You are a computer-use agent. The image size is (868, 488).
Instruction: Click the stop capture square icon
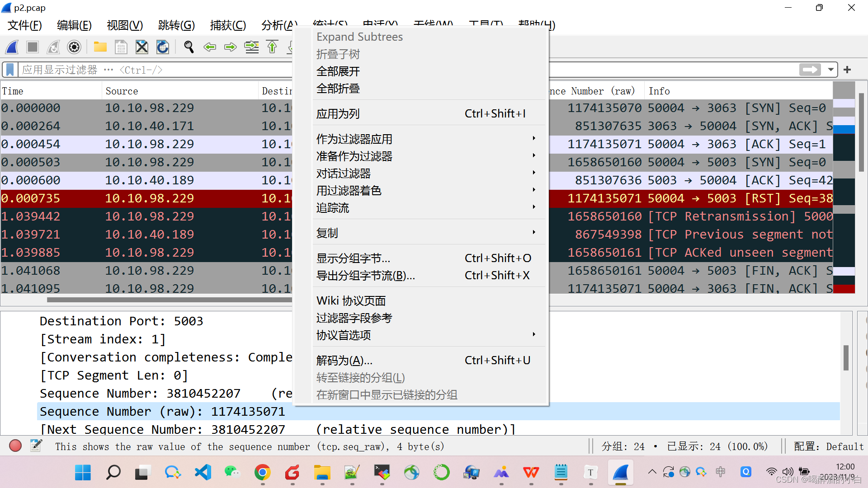click(33, 47)
